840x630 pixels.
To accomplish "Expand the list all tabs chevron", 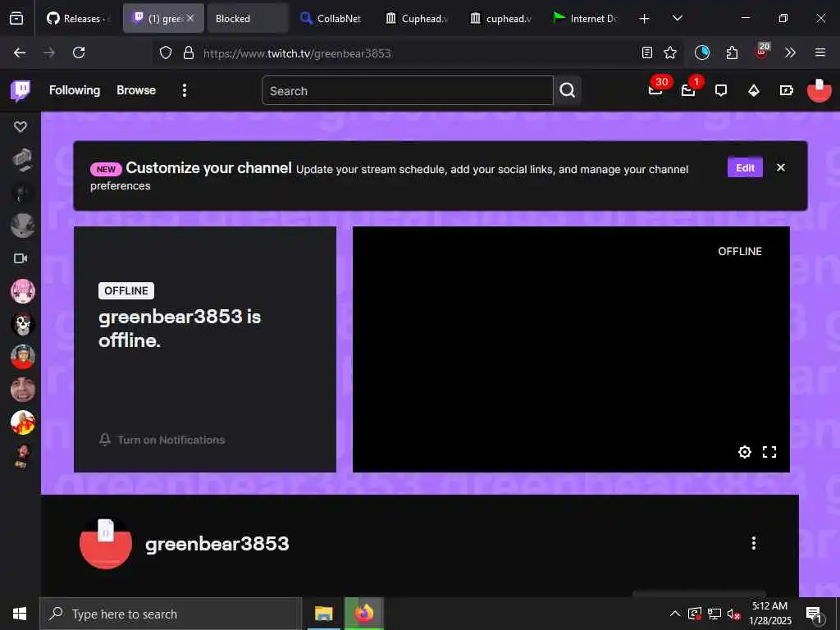I will point(677,18).
